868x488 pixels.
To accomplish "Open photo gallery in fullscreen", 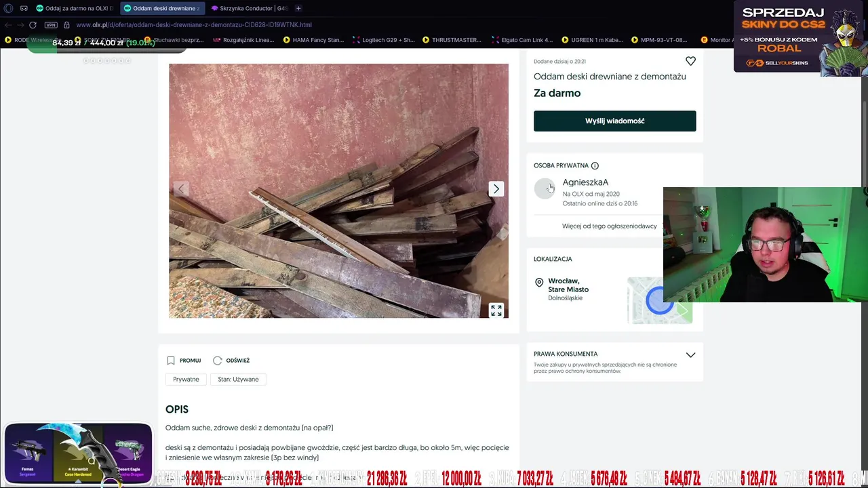I will 496,310.
